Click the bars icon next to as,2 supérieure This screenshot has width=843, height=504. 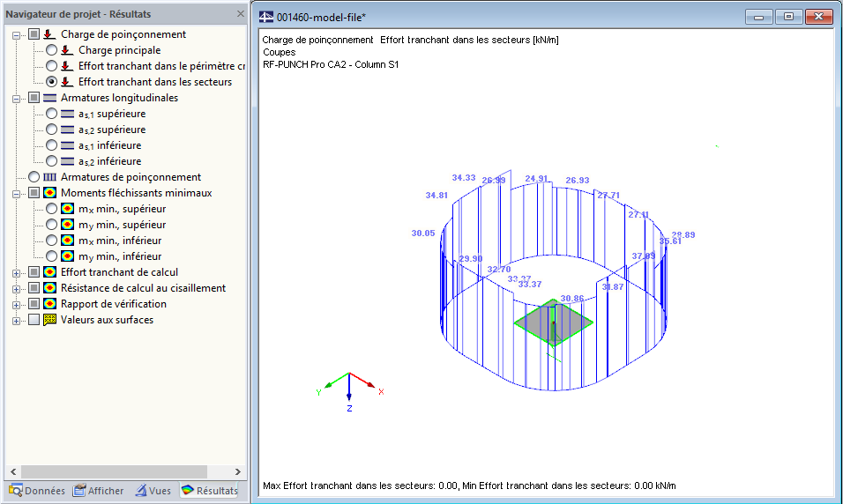click(67, 130)
